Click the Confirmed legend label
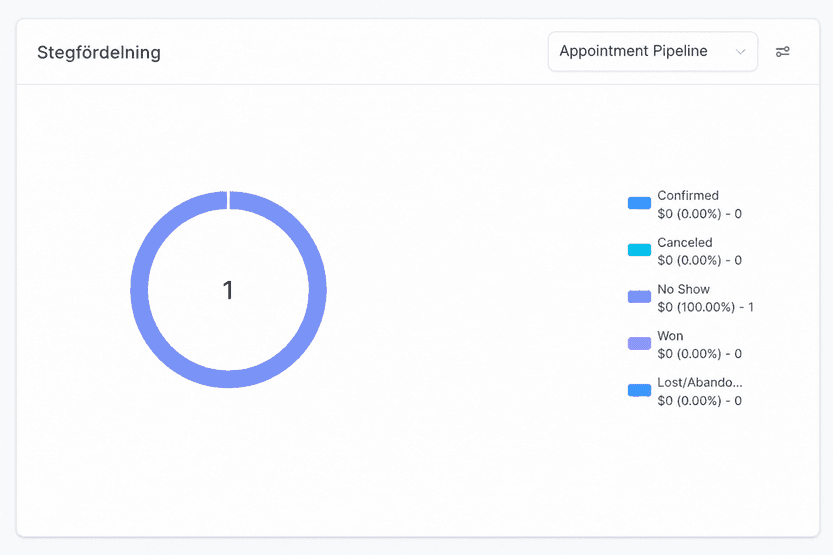Screen dimensions: 833x555 [688, 195]
